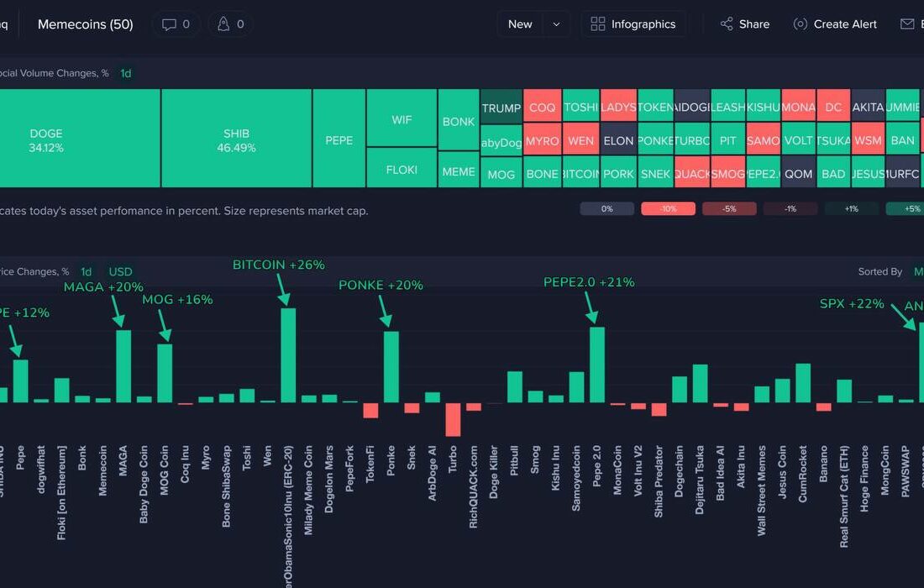
Task: Click the red bar above TokenFi label
Action: (x=370, y=411)
